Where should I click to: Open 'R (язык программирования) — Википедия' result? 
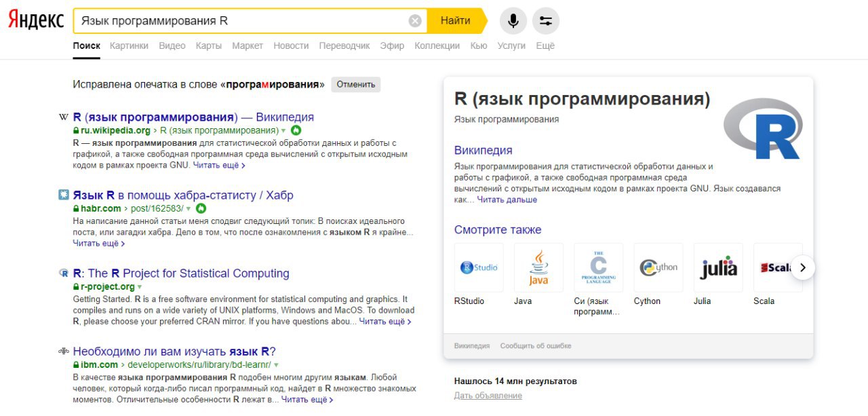pyautogui.click(x=193, y=117)
